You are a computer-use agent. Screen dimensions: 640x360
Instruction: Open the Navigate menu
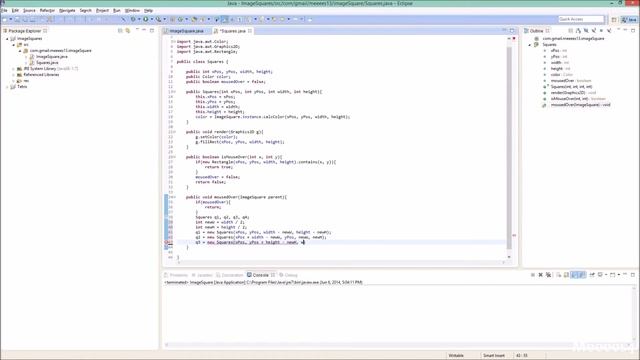pos(67,10)
